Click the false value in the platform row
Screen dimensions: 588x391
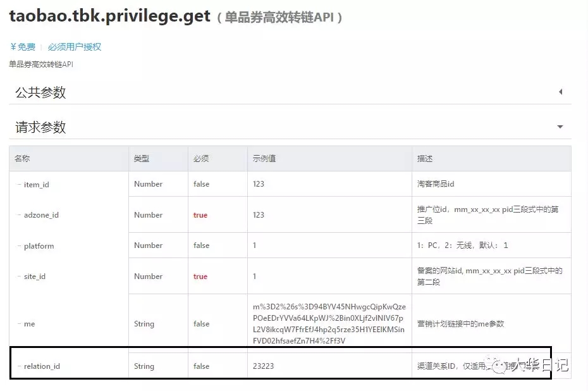(202, 245)
